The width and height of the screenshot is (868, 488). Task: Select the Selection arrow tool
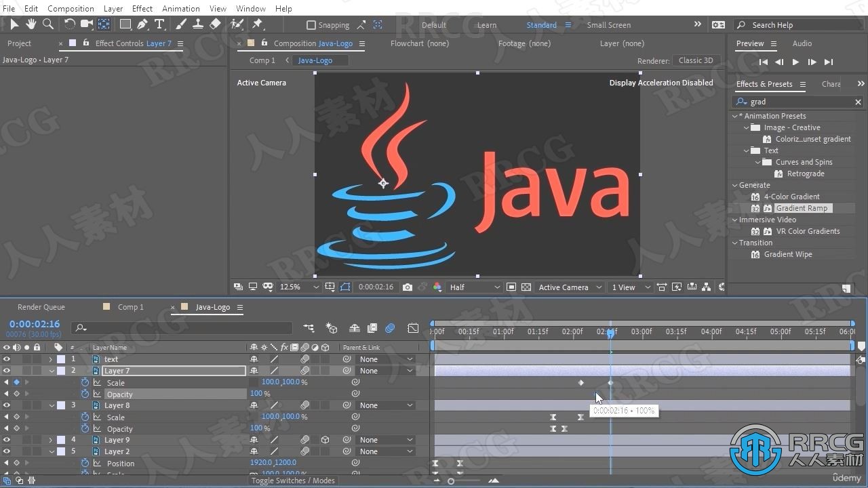(14, 24)
